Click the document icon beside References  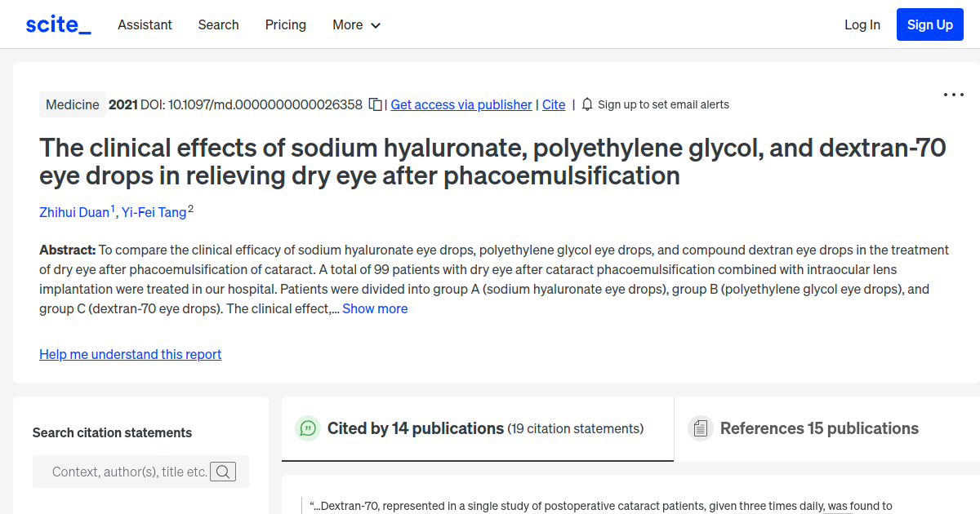tap(701, 428)
